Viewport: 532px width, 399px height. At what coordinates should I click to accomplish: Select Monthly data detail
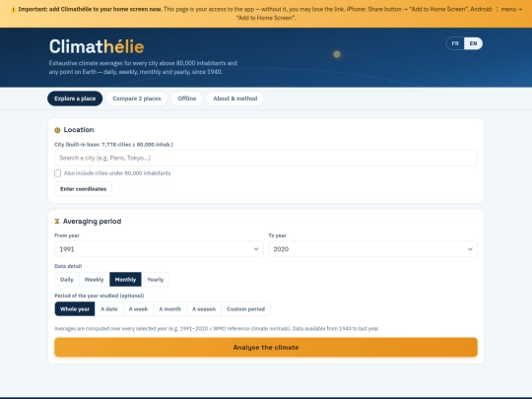tap(125, 280)
